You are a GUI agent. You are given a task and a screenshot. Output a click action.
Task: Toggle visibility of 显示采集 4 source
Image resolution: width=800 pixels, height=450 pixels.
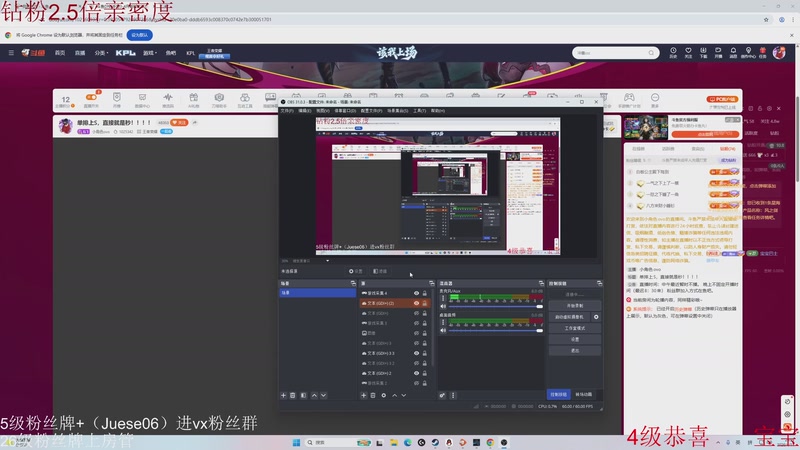(x=416, y=293)
